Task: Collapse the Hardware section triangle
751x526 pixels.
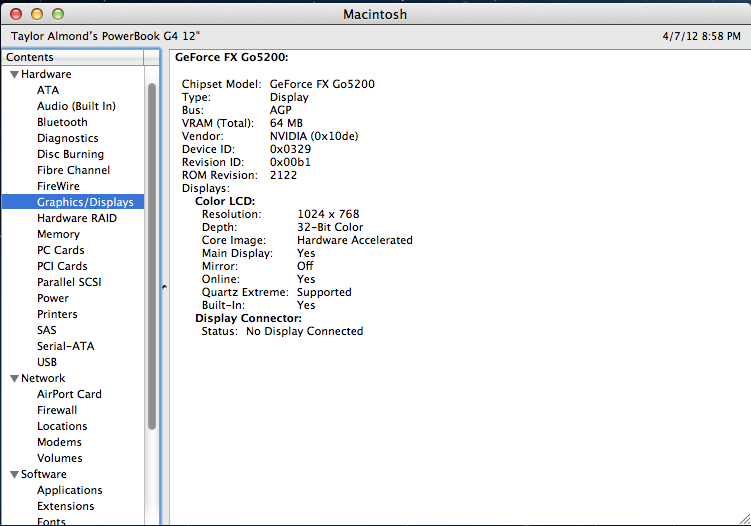Action: [x=14, y=75]
